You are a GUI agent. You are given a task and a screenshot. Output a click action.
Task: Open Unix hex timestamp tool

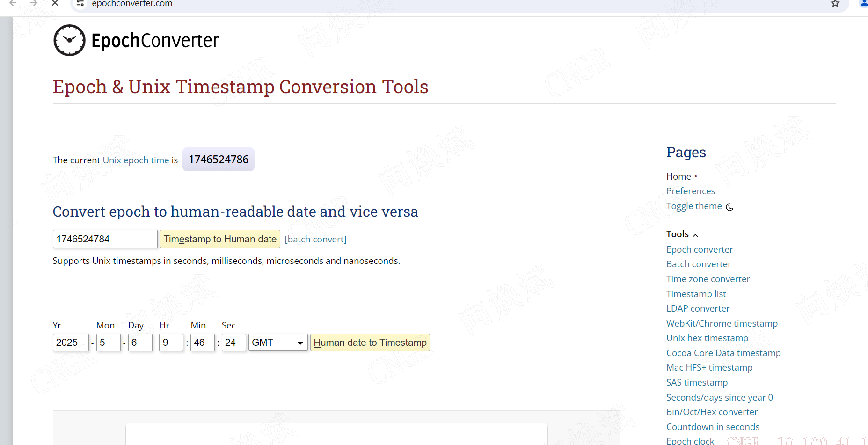pos(708,338)
